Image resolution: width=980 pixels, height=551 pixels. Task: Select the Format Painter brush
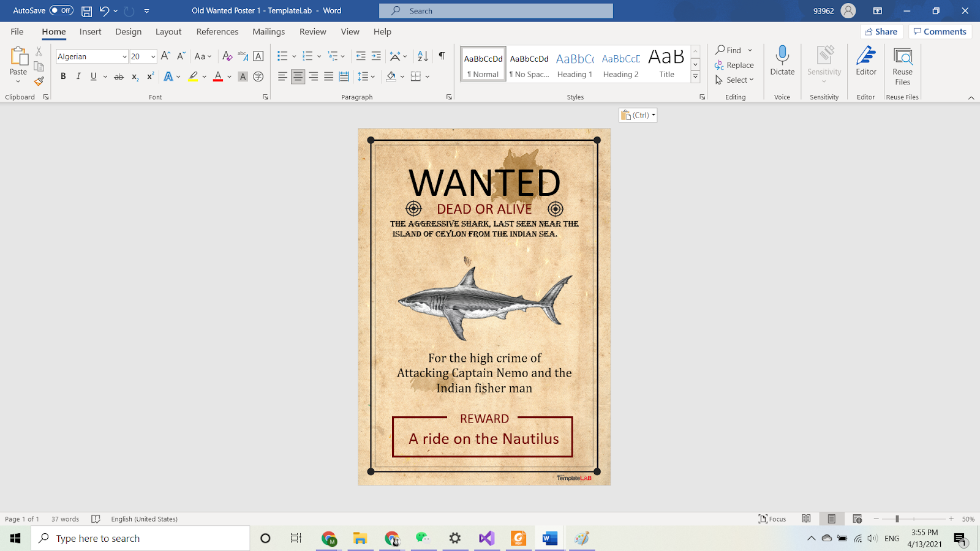[39, 81]
